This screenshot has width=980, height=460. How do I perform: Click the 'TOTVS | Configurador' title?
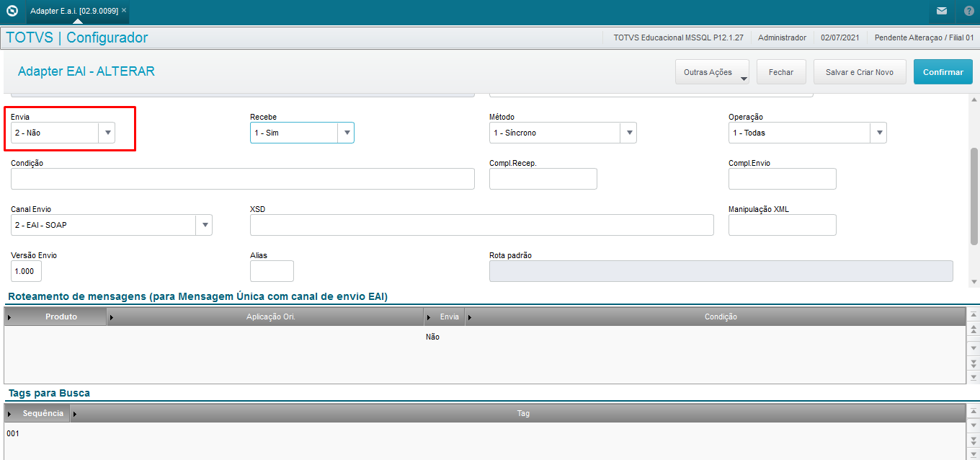[x=77, y=37]
